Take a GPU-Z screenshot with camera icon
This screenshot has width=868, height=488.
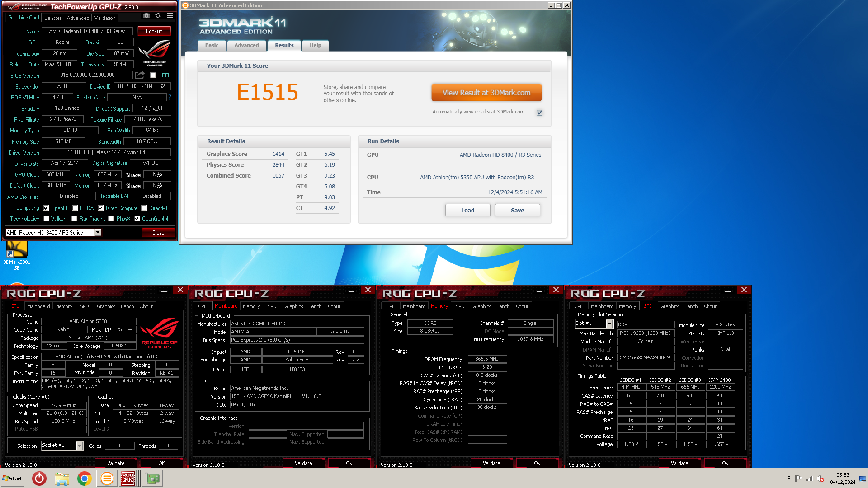click(146, 15)
